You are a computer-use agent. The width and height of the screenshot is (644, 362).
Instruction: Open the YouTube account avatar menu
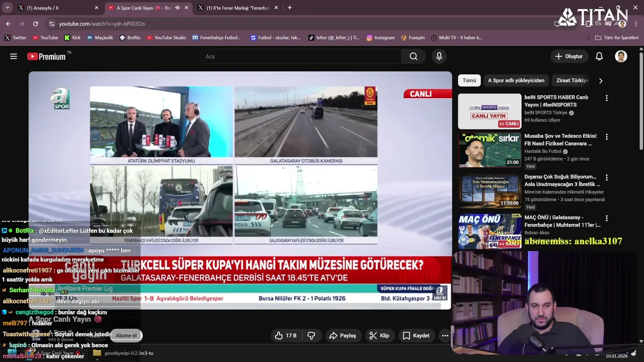(x=621, y=56)
